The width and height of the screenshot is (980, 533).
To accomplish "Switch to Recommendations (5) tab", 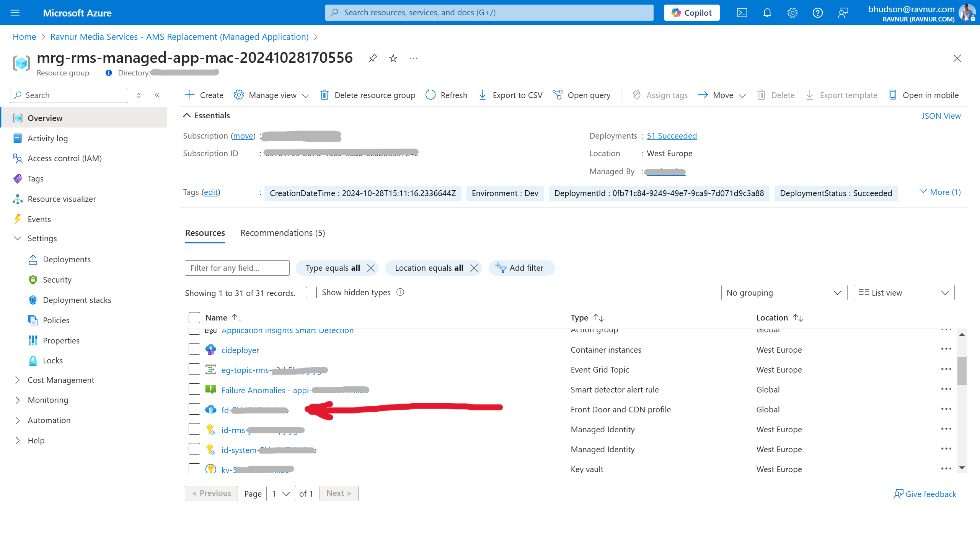I will (x=282, y=233).
